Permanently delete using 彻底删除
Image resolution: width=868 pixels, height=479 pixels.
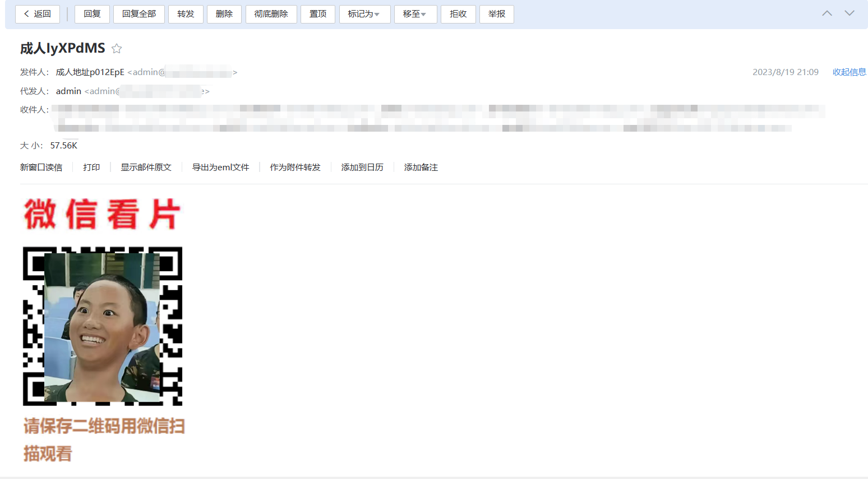click(271, 14)
